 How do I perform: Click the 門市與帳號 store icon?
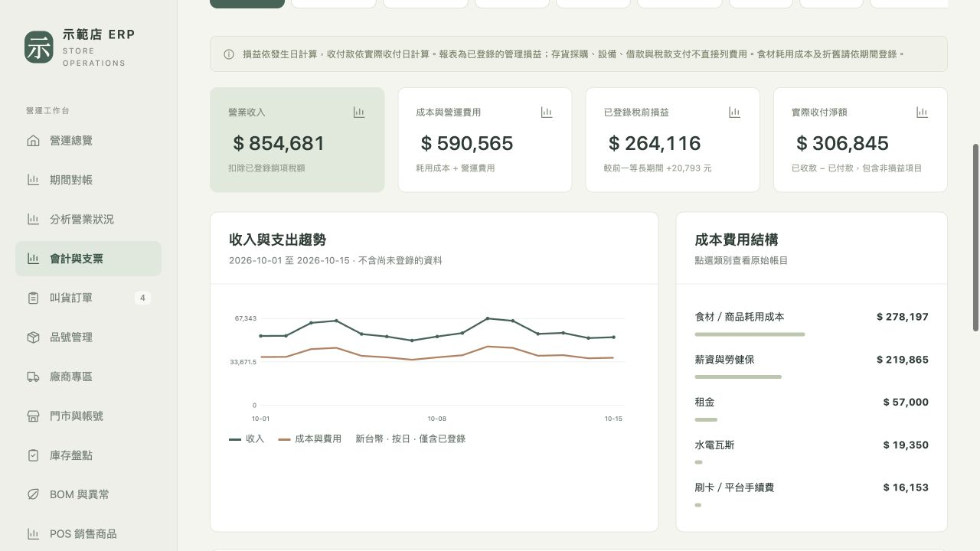coord(33,416)
